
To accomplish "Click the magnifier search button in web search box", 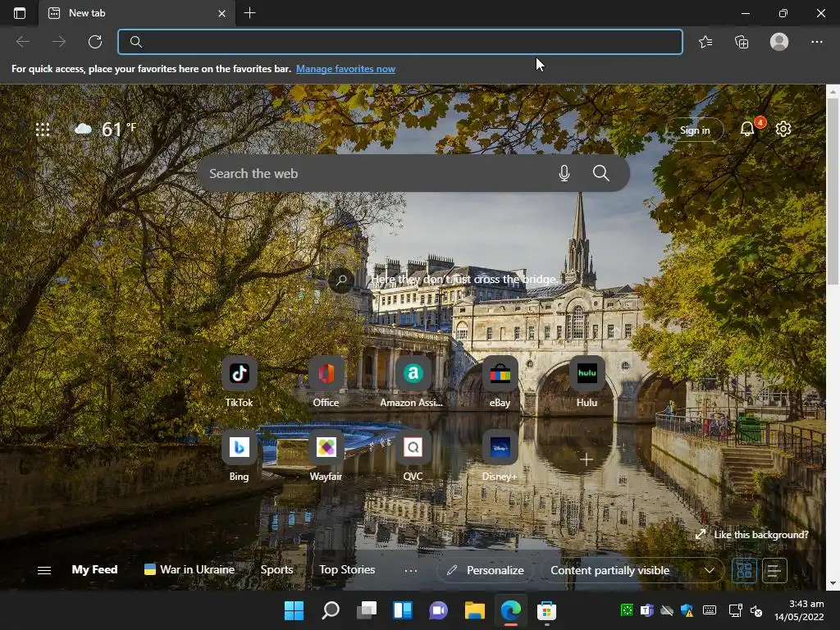I will [x=601, y=173].
